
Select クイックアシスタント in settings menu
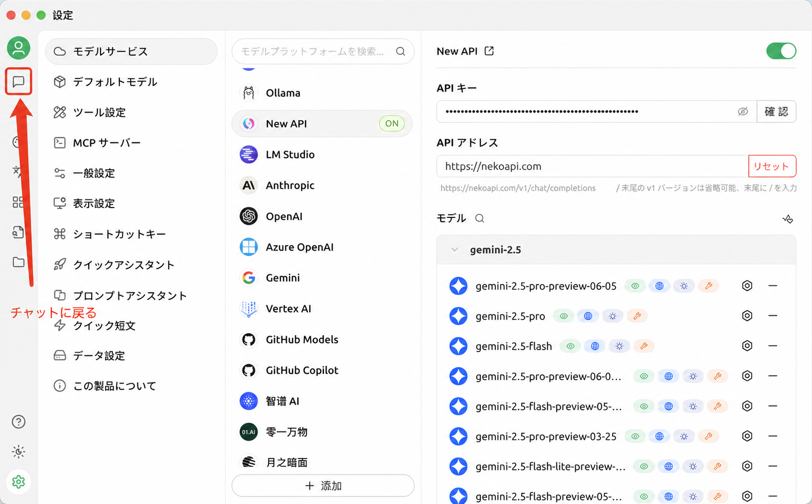tap(132, 265)
